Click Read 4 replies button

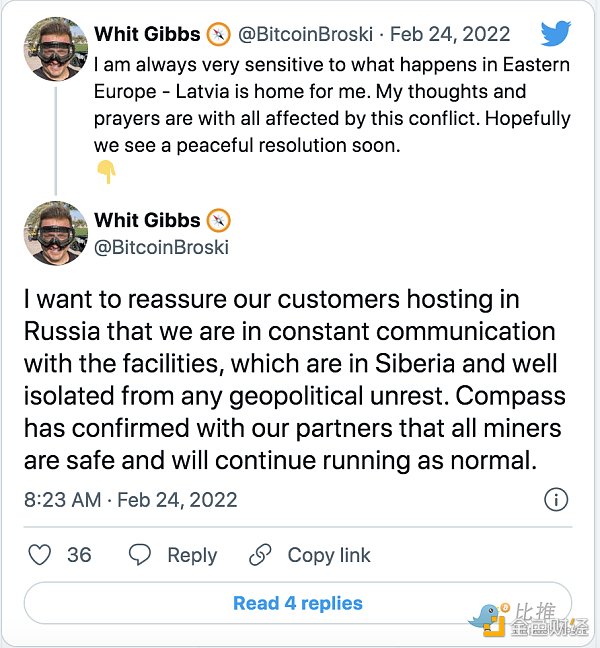pyautogui.click(x=297, y=603)
